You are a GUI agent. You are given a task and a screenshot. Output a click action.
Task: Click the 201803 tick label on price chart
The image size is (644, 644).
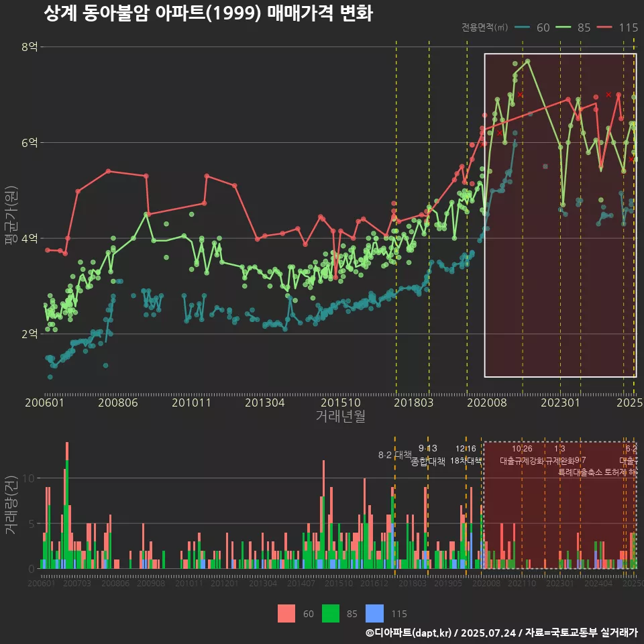(x=414, y=402)
